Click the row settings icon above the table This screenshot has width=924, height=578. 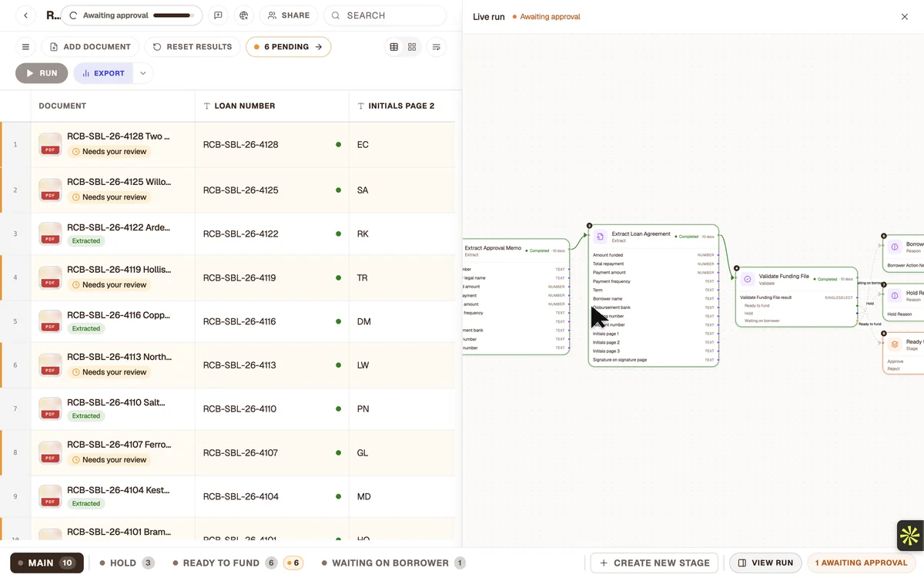(x=437, y=47)
